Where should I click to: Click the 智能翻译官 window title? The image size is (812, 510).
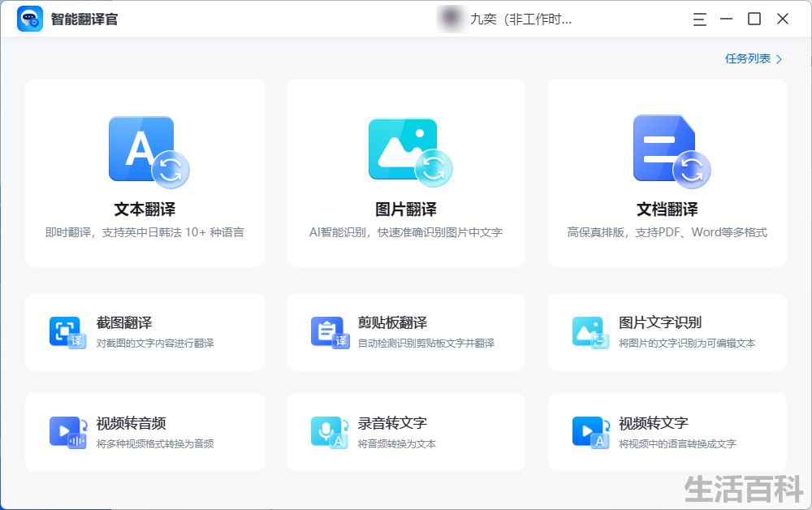point(84,19)
